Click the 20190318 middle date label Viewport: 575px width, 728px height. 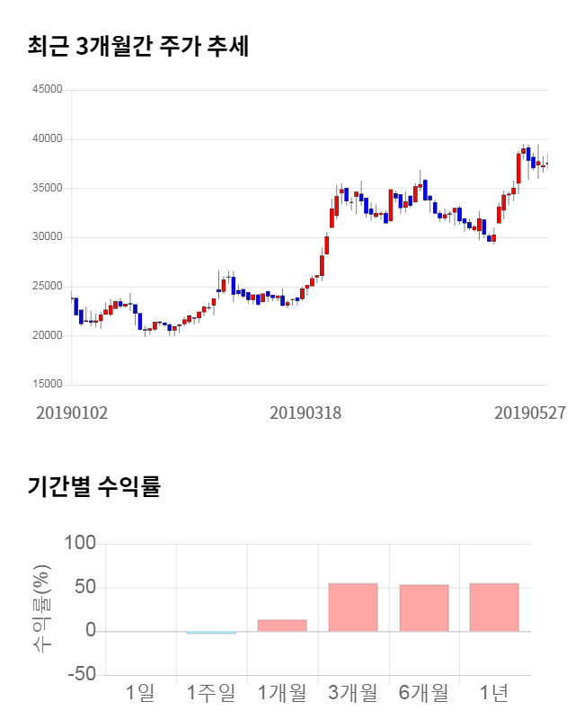click(x=305, y=413)
